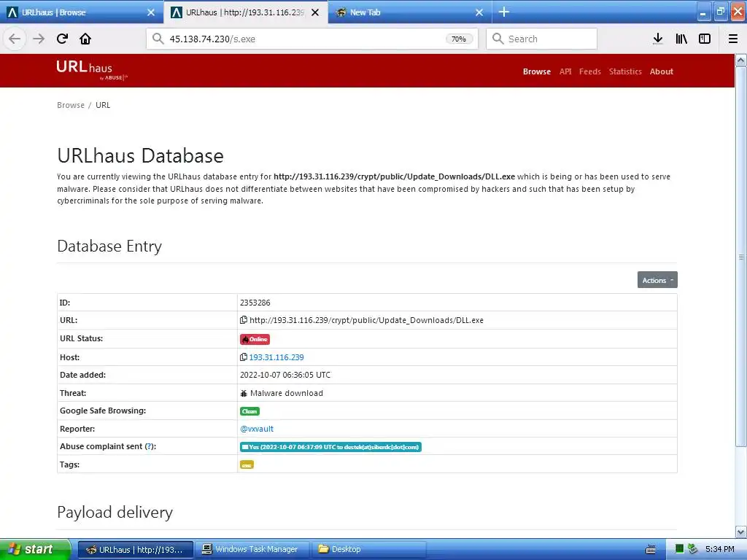Click the Malware download threat text
The image size is (747, 560).
(x=286, y=393)
